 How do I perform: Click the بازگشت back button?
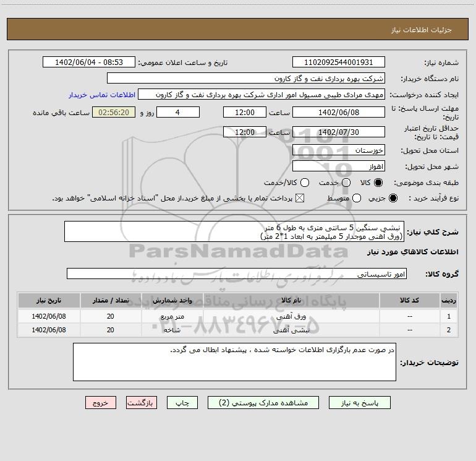pos(142,403)
